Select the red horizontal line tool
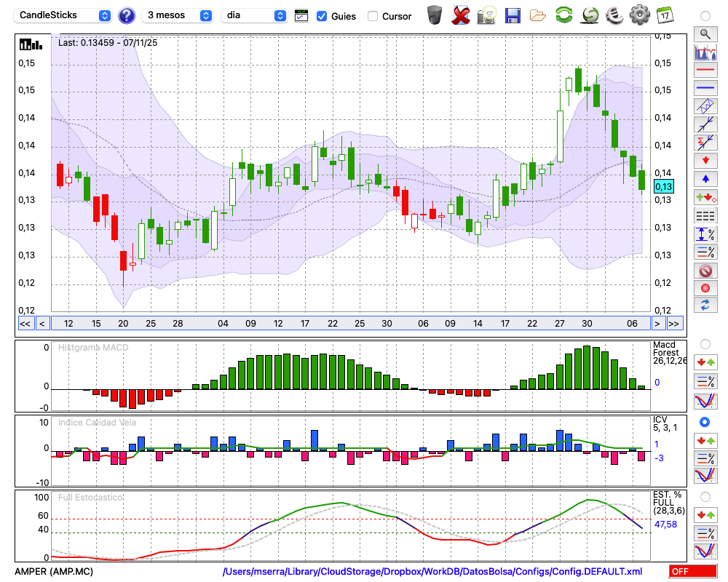The width and height of the screenshot is (728, 582). (705, 70)
